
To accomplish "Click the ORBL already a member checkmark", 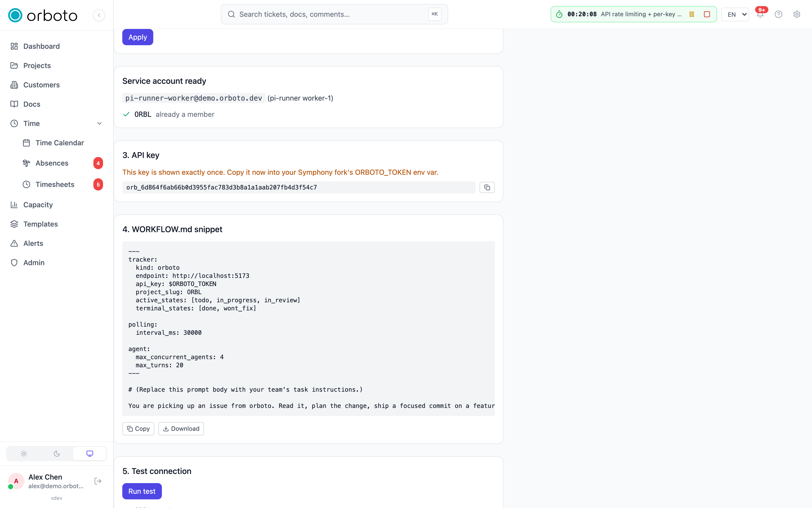I will pos(126,114).
